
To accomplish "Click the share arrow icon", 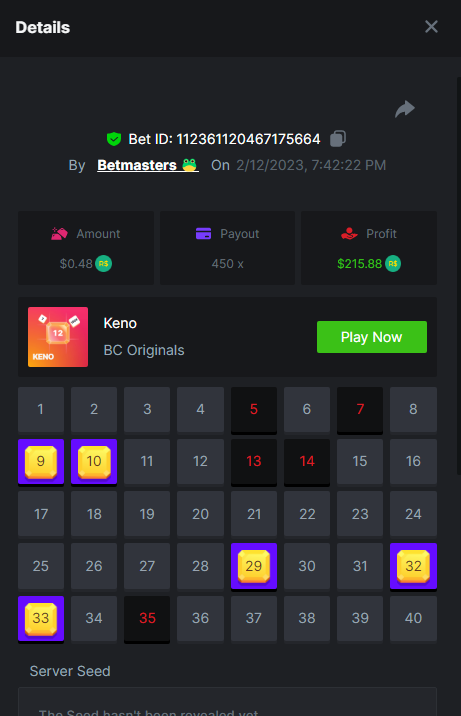I will point(405,109).
